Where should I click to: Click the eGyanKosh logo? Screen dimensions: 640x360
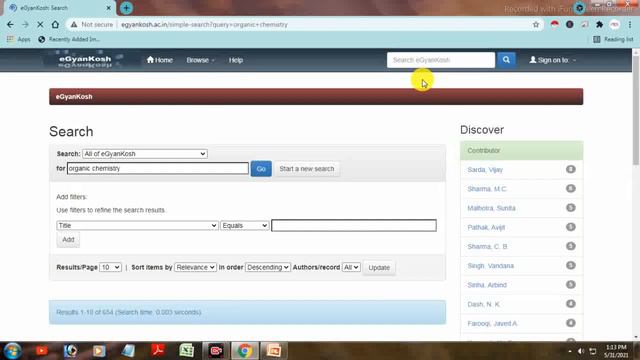(85, 60)
